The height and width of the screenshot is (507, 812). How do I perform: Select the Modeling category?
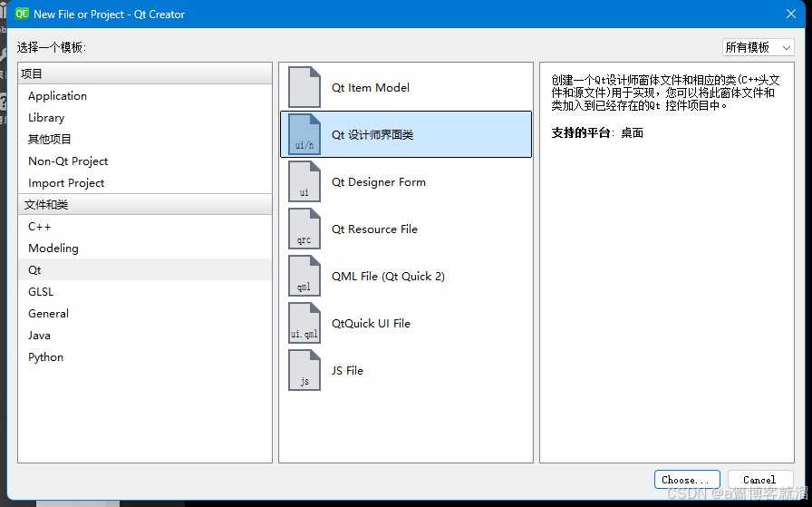145,249
